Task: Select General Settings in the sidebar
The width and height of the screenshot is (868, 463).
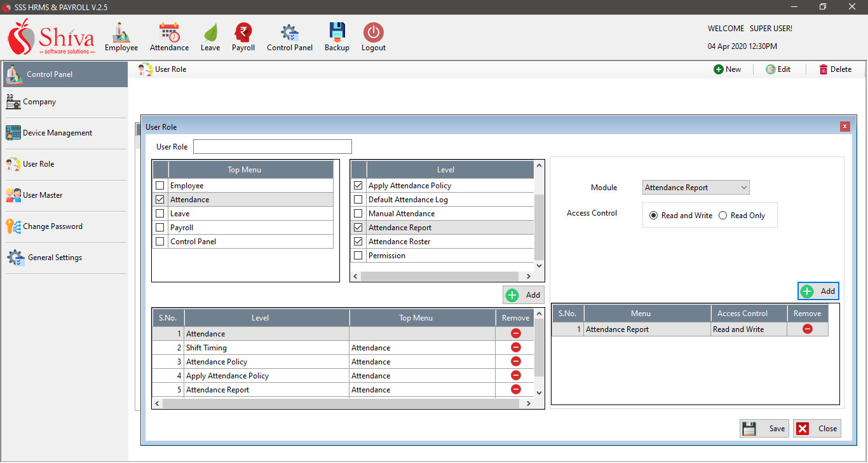Action: pos(55,258)
